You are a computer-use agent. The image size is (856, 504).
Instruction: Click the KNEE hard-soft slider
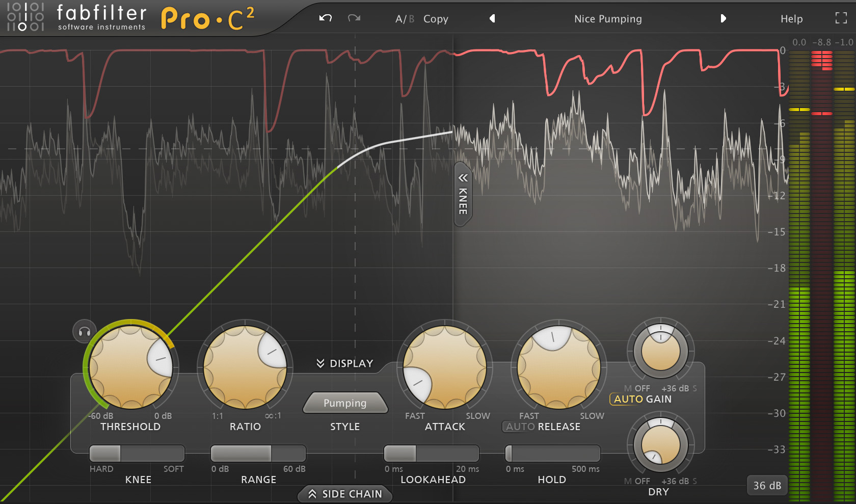pyautogui.click(x=137, y=453)
